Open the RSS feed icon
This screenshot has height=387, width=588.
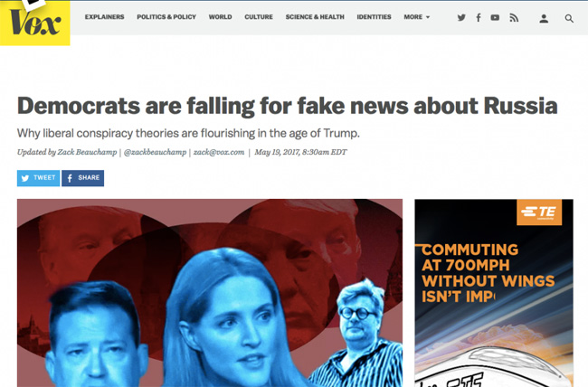point(514,17)
